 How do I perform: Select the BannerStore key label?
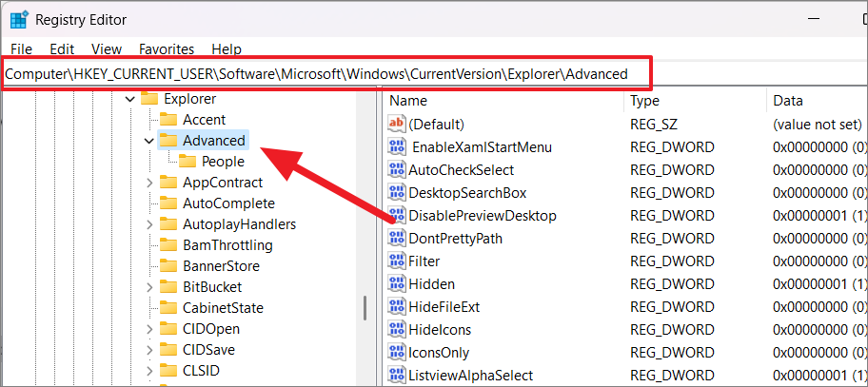click(x=222, y=266)
